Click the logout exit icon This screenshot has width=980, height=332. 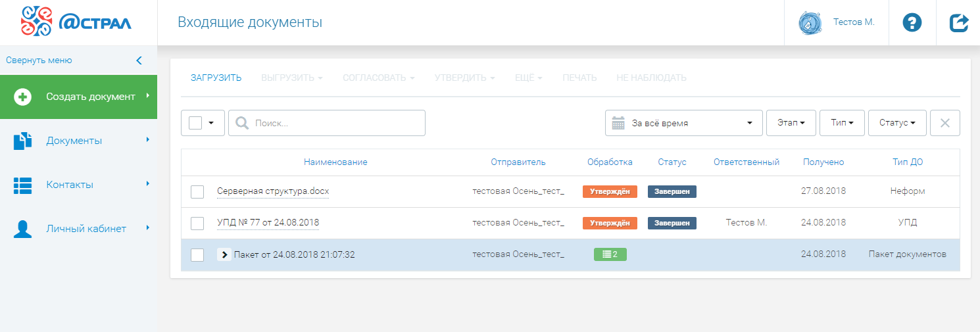pos(959,23)
